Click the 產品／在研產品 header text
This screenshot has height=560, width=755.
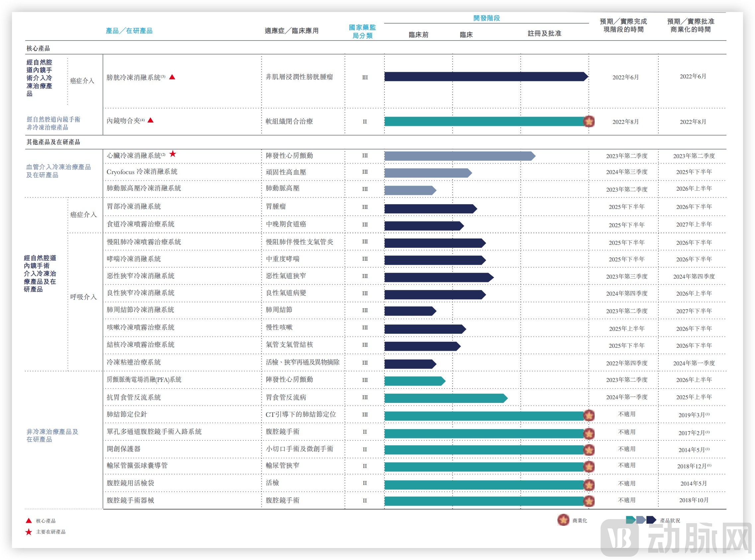[x=129, y=31]
